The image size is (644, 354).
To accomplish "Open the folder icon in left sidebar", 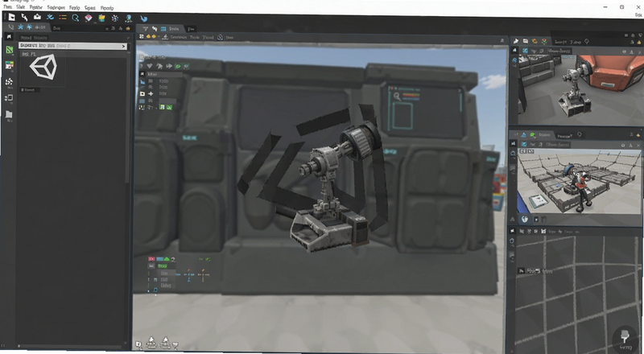I will click(9, 114).
